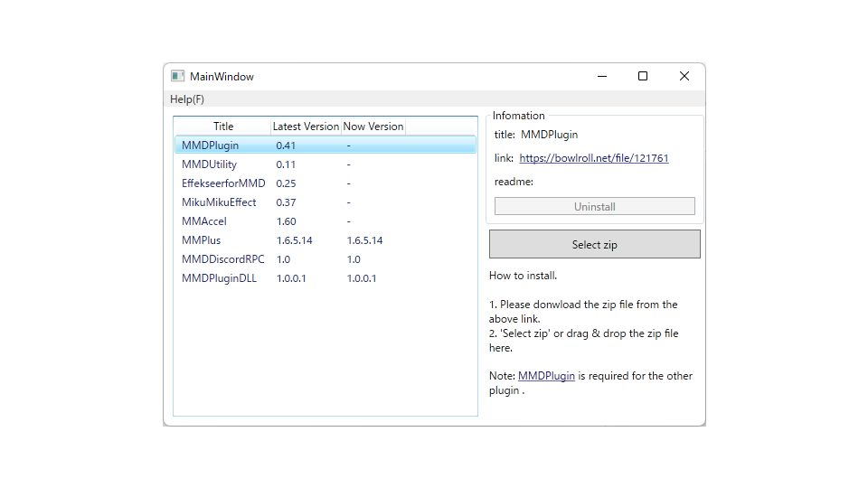The height and width of the screenshot is (488, 868).
Task: Select the MikuMikuEffect row
Action: [x=325, y=202]
